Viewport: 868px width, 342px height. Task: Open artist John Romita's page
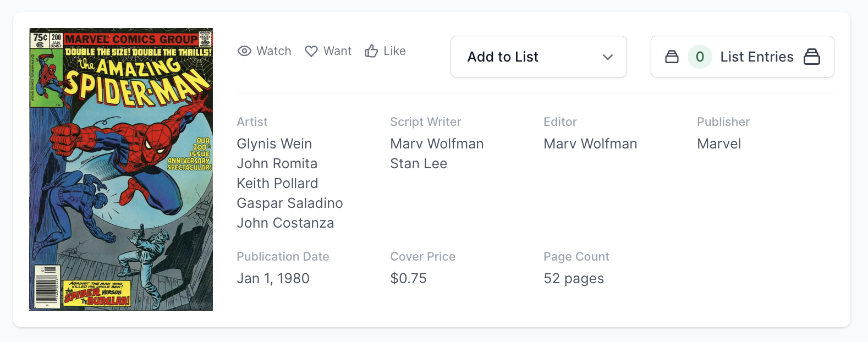click(277, 164)
